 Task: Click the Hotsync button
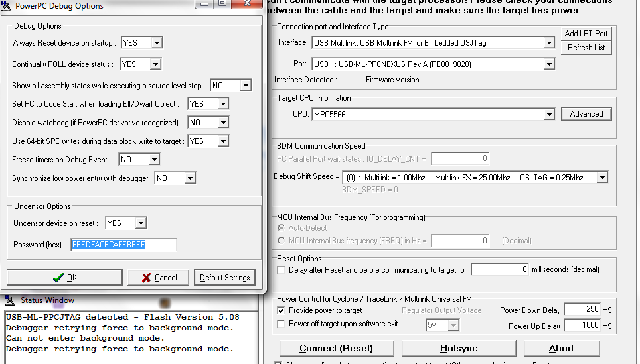459,349
